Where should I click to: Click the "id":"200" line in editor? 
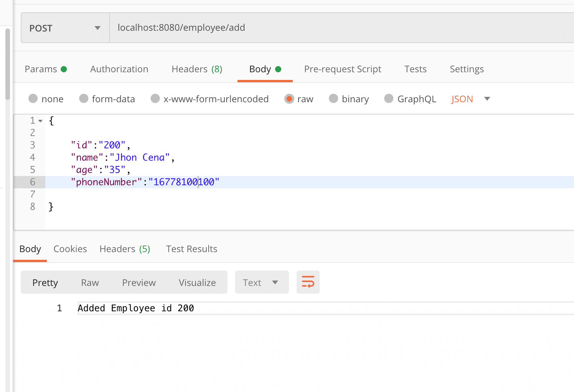[x=101, y=145]
